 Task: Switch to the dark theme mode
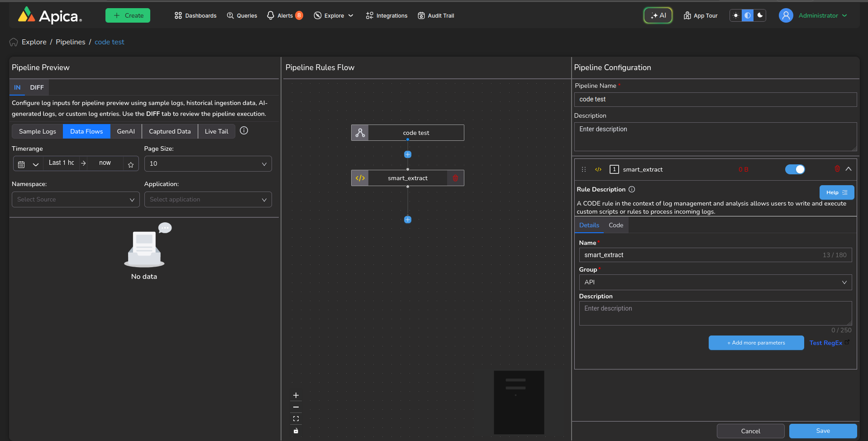pyautogui.click(x=760, y=15)
